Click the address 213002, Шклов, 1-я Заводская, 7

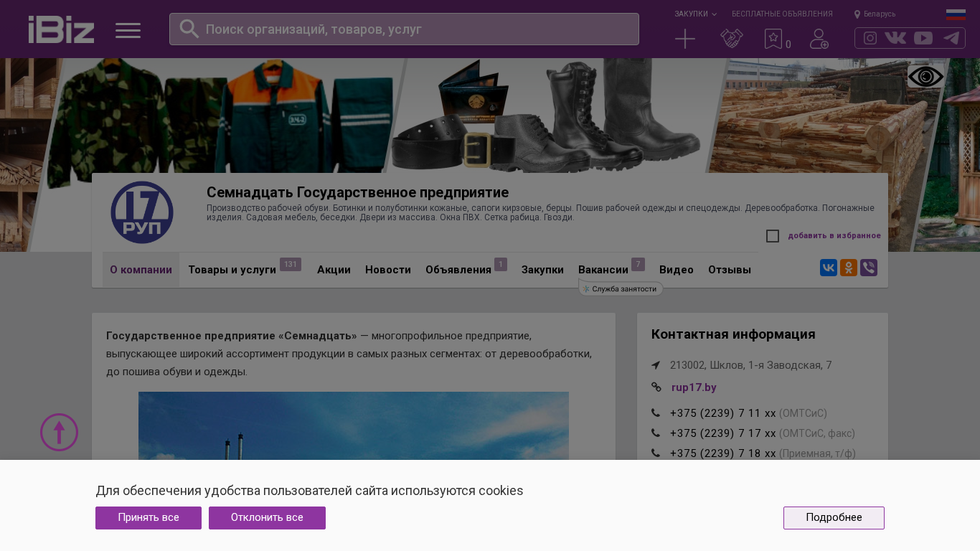coord(751,365)
